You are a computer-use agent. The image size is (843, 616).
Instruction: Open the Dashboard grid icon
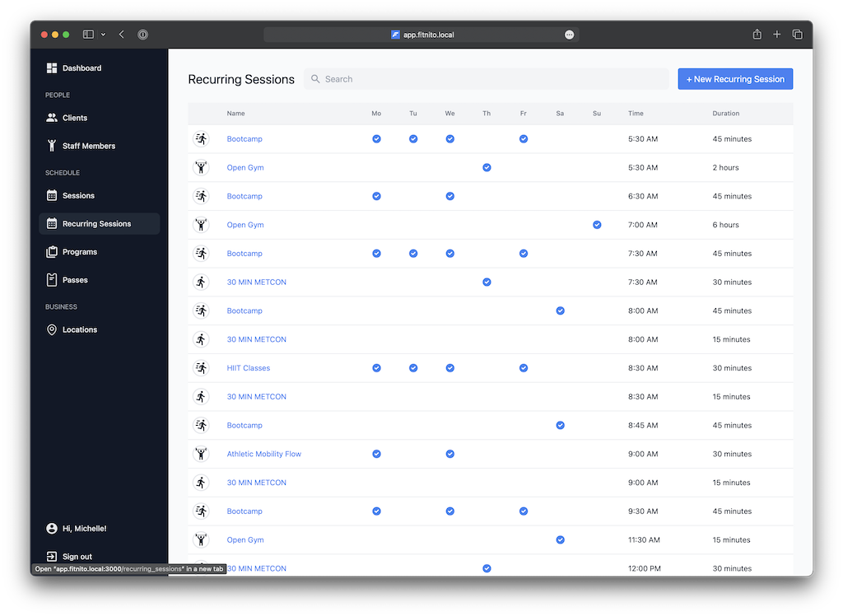(52, 68)
